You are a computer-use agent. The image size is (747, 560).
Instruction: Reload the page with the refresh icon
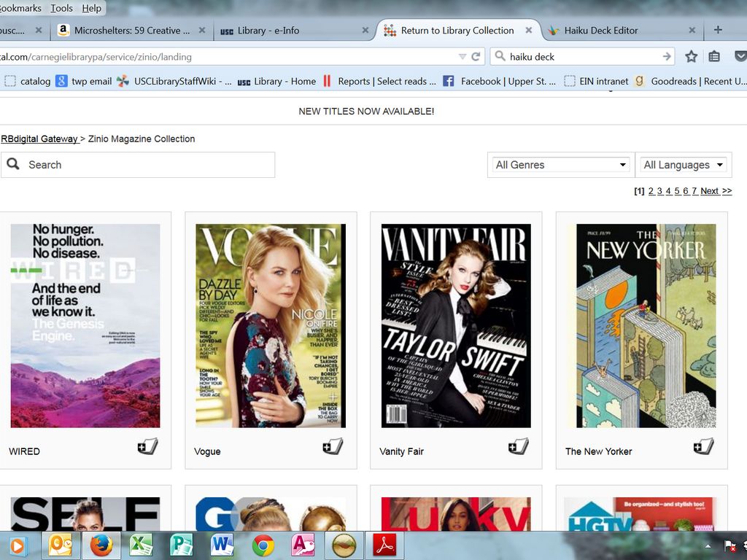476,56
